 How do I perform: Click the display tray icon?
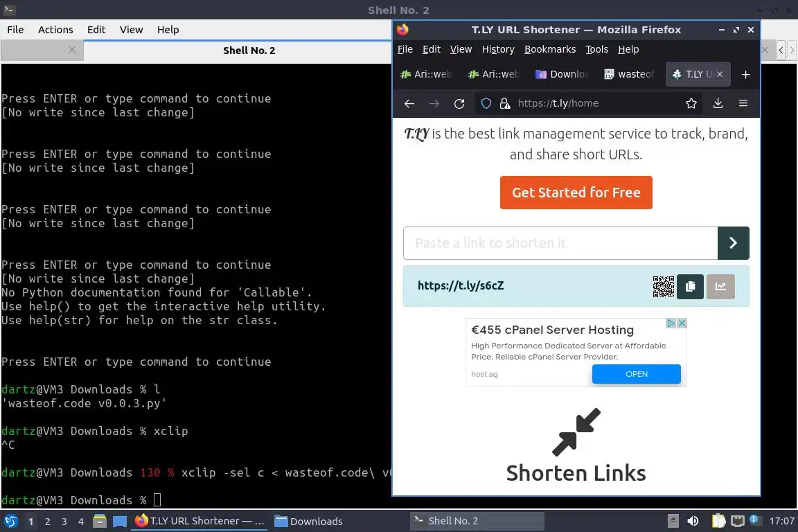(737, 521)
